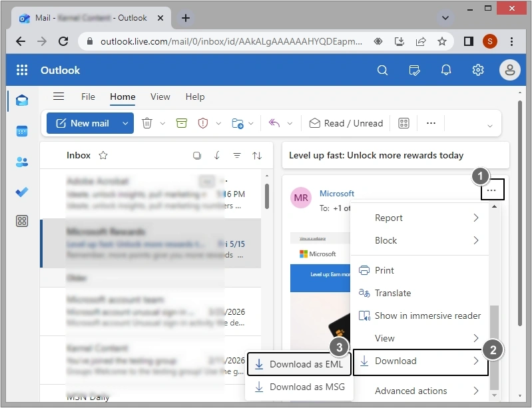Expand the Report submenu
This screenshot has height=408, width=532.
click(419, 218)
